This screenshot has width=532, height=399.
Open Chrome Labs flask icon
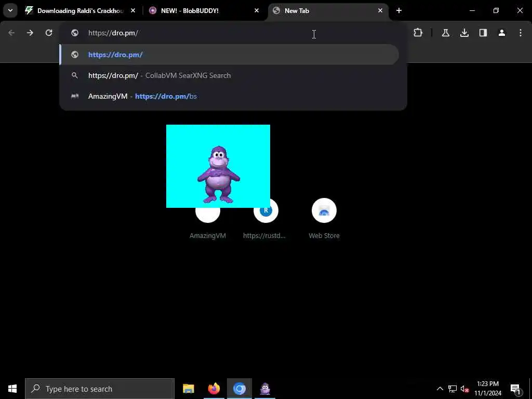pos(445,33)
